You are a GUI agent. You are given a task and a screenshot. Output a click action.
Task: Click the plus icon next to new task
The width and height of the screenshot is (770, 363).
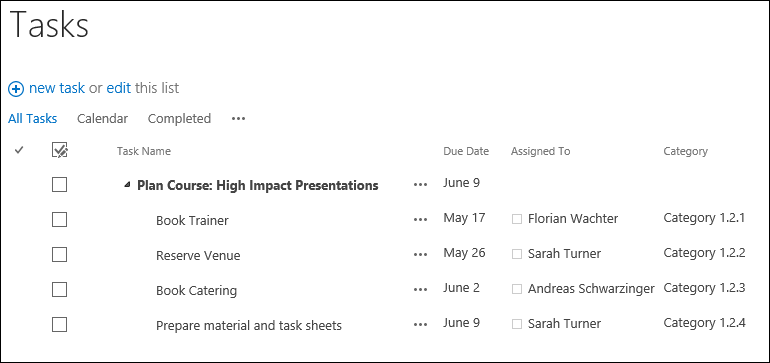click(x=16, y=89)
